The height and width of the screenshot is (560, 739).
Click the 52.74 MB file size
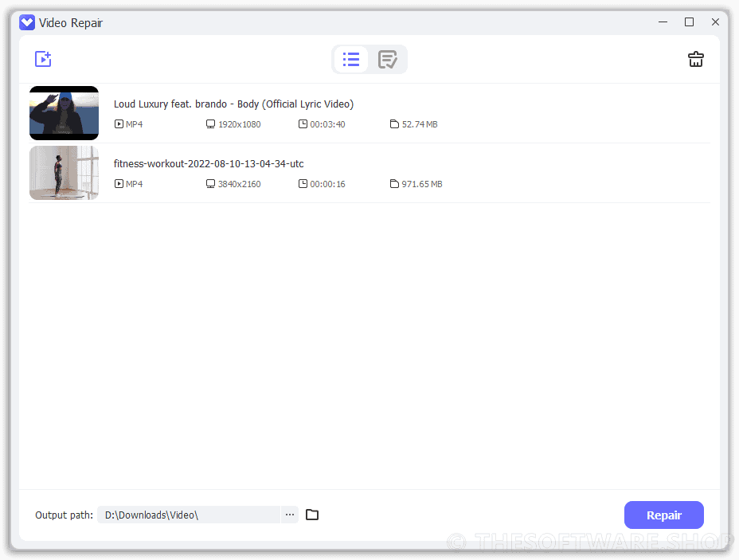coord(420,124)
